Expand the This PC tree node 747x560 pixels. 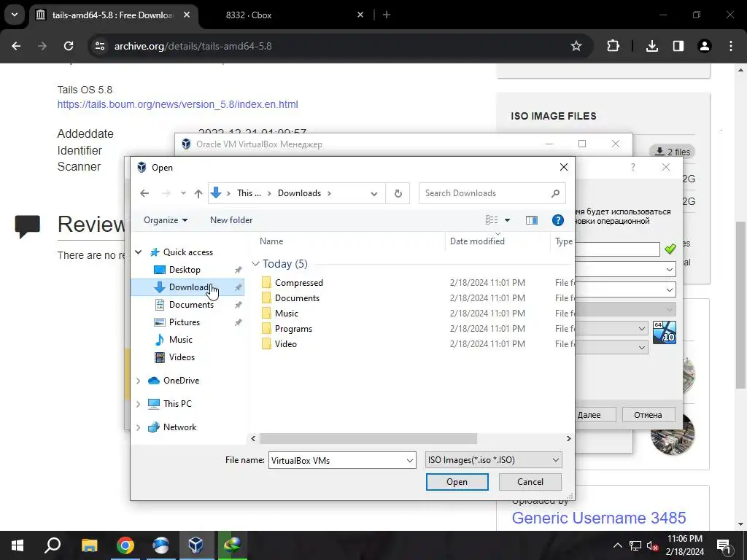(x=138, y=404)
